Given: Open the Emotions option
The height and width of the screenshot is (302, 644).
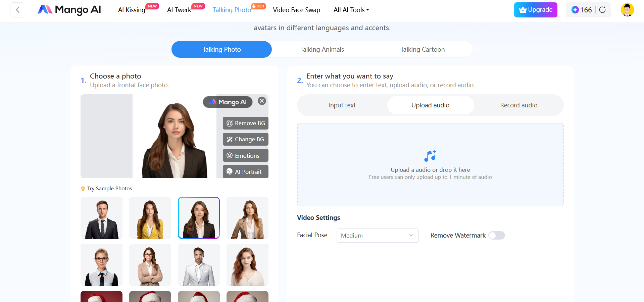Looking at the screenshot, I should 246,155.
